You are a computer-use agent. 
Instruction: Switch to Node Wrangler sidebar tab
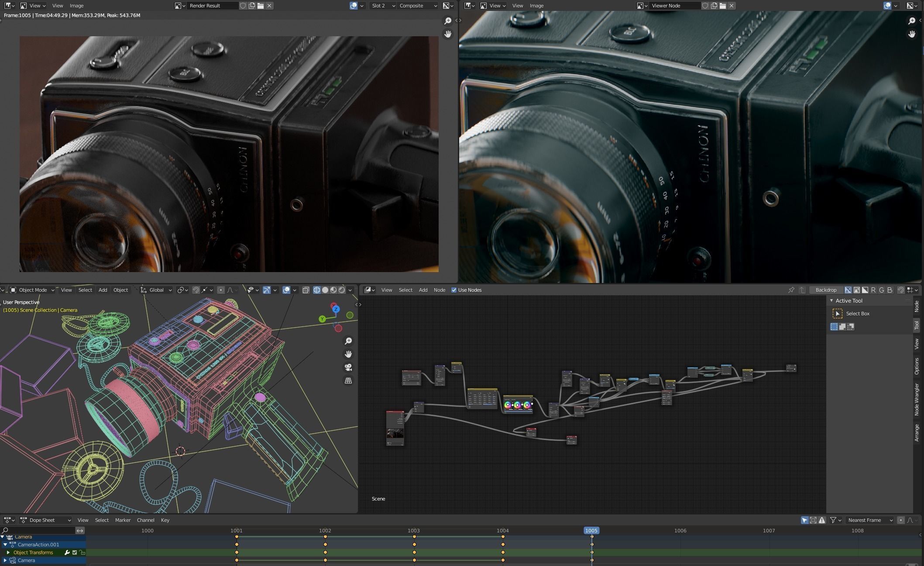(917, 399)
